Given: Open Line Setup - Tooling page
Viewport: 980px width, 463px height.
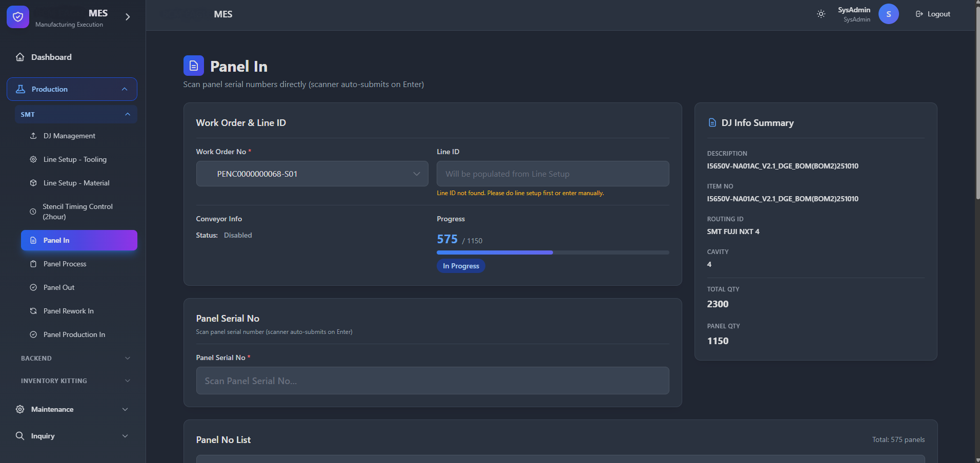Looking at the screenshot, I should [79, 159].
